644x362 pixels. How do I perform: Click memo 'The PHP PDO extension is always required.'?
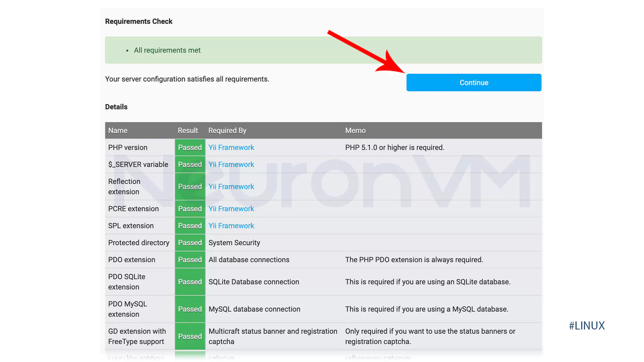[414, 260]
